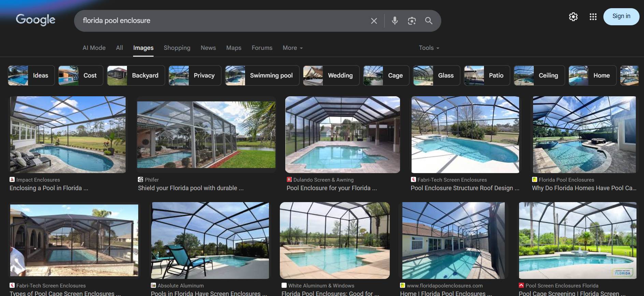The height and width of the screenshot is (296, 644).
Task: Filter images by Ceiling chip
Action: coord(539,75)
